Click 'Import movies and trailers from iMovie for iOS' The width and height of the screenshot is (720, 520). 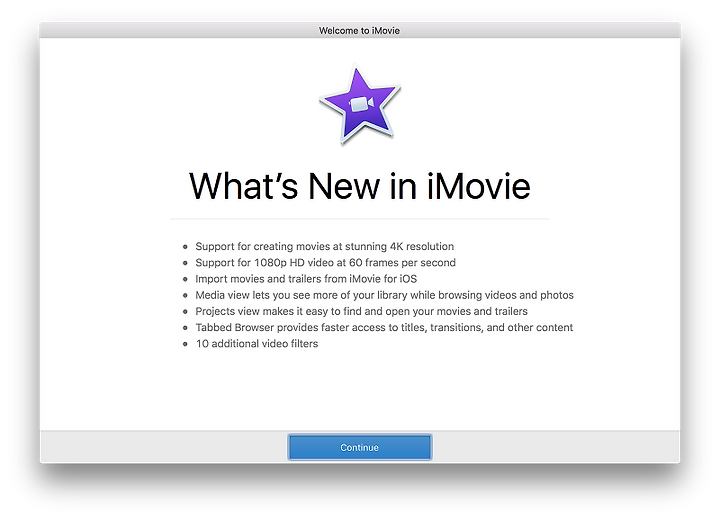pos(306,279)
